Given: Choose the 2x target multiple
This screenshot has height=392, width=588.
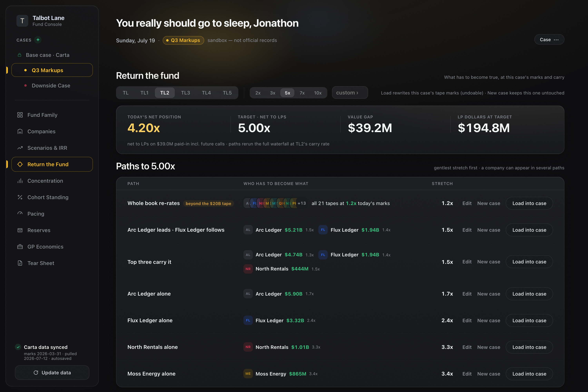Looking at the screenshot, I should [258, 93].
